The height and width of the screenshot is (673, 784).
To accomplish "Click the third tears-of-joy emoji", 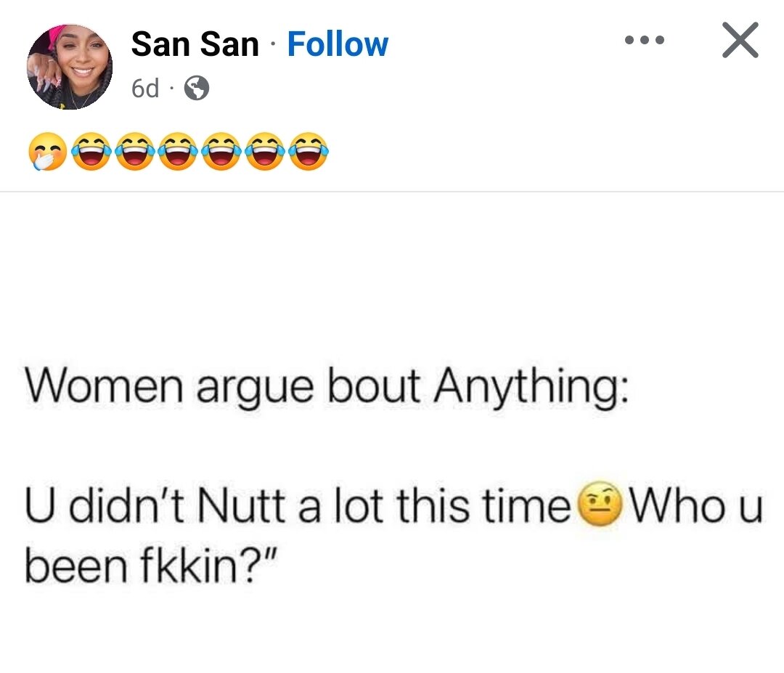I will coord(179,151).
